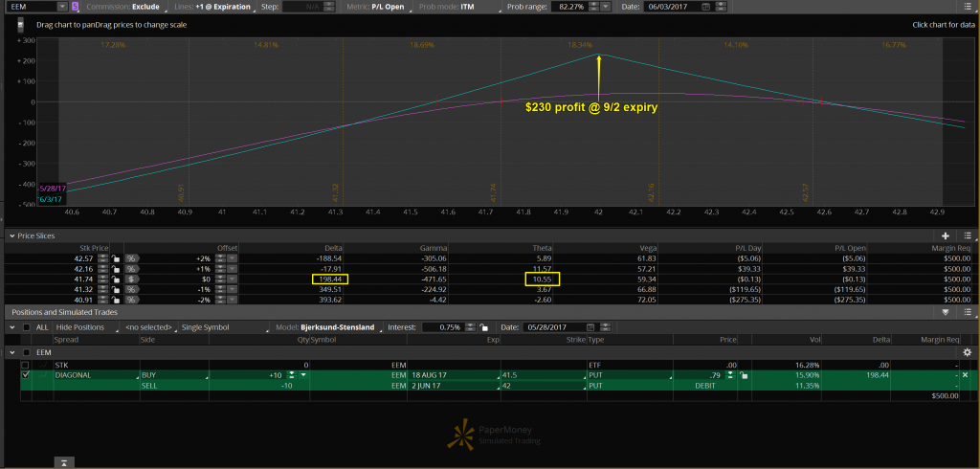Open the EEM symbol dropdown
The width and height of the screenshot is (980, 469).
62,7
